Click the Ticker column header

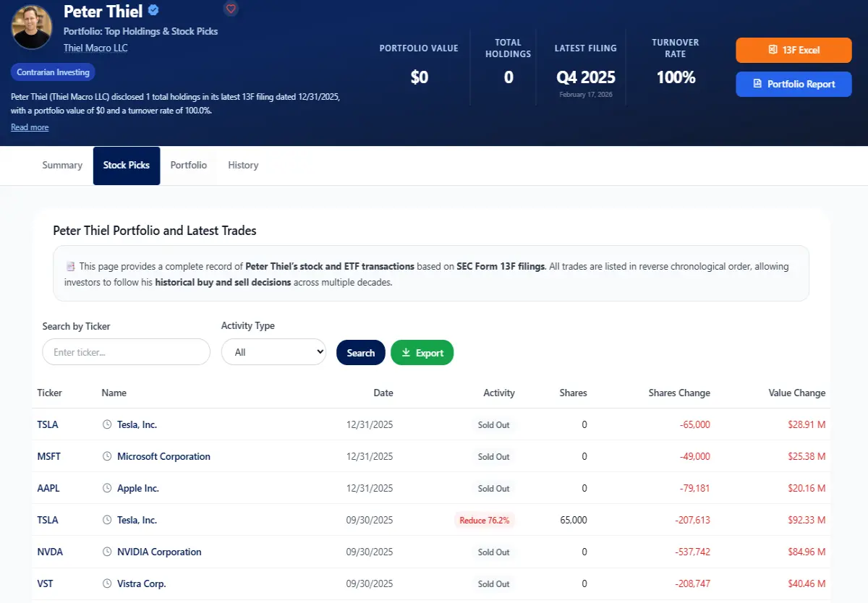(x=50, y=393)
